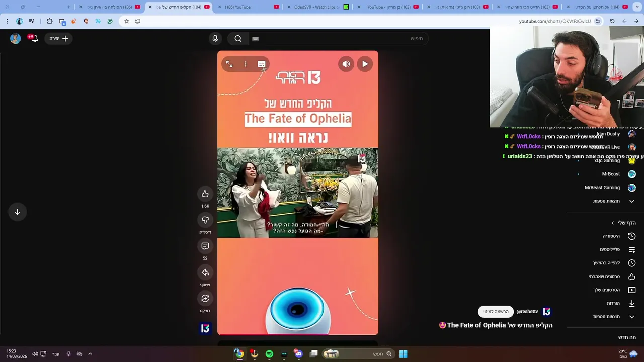This screenshot has height=362, width=644.
Task: Open the Create (יצירה) button
Action: (59, 39)
